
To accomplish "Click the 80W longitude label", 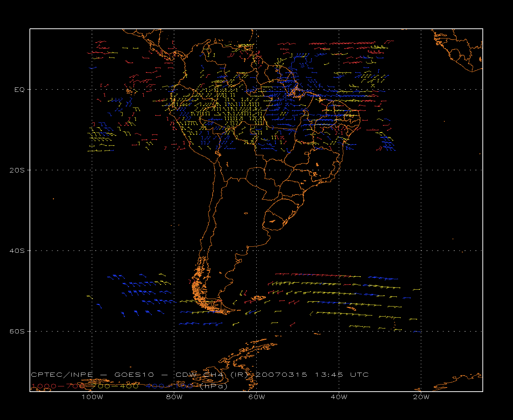I will 174,397.
